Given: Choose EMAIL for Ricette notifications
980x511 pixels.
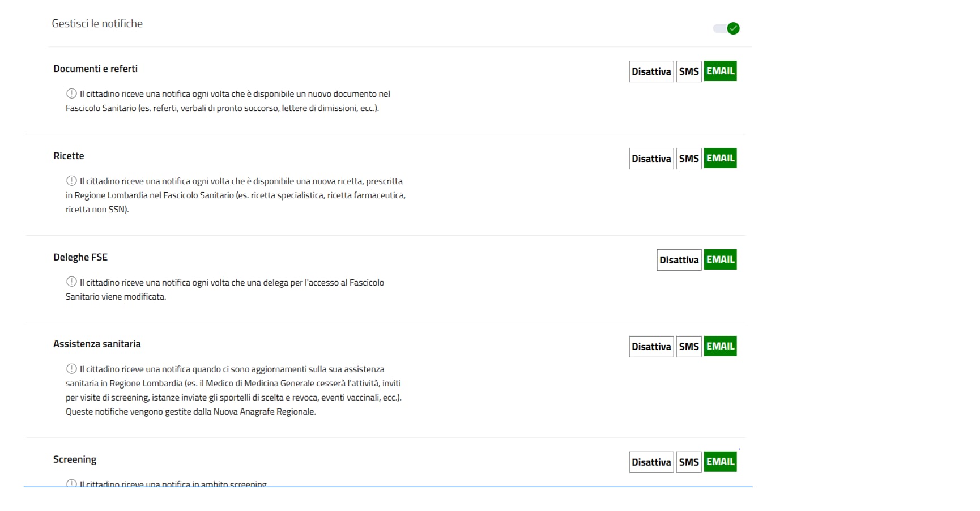Looking at the screenshot, I should pos(720,159).
